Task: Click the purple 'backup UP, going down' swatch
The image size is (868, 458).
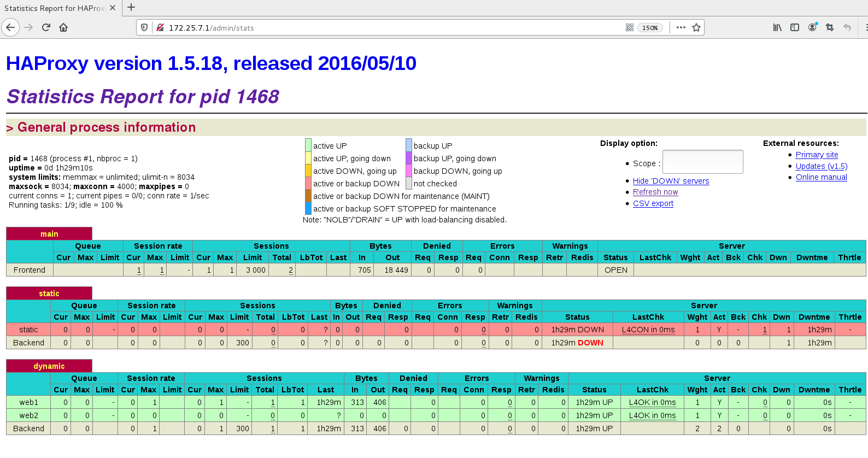Action: coord(409,158)
